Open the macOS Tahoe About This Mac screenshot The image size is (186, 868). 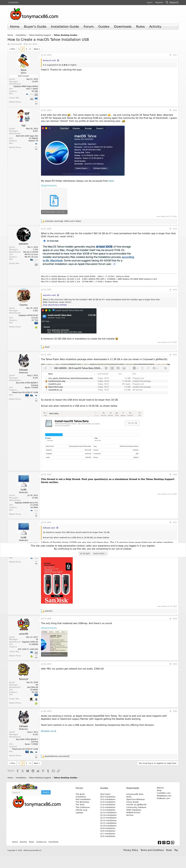(x=83, y=151)
